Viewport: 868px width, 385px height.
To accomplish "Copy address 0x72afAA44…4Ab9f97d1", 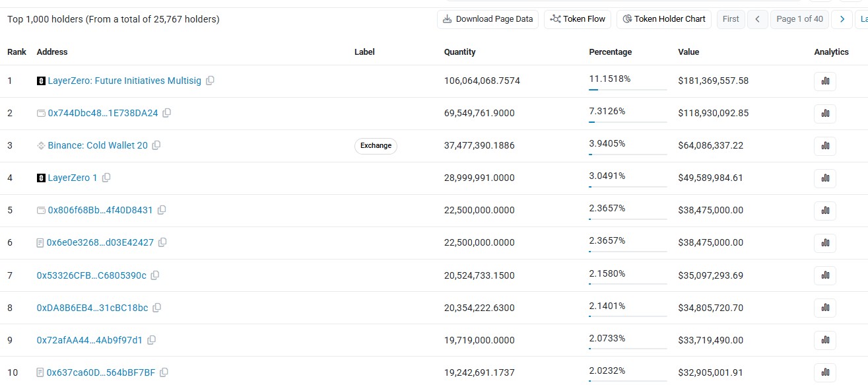I will pyautogui.click(x=151, y=340).
